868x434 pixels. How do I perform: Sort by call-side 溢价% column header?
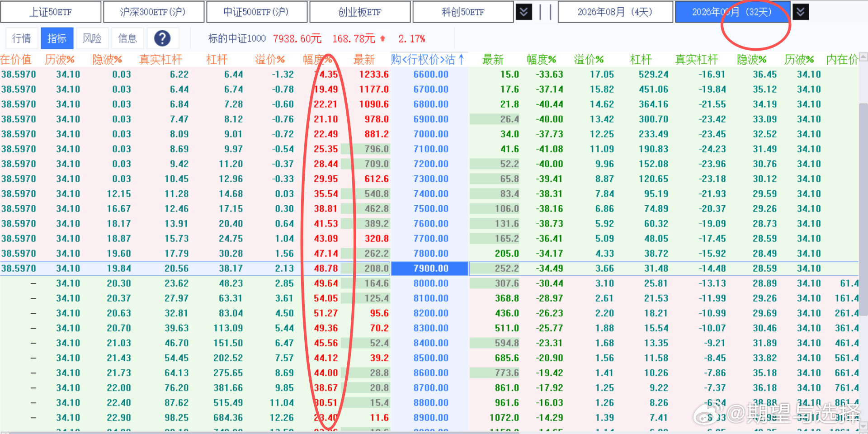270,60
